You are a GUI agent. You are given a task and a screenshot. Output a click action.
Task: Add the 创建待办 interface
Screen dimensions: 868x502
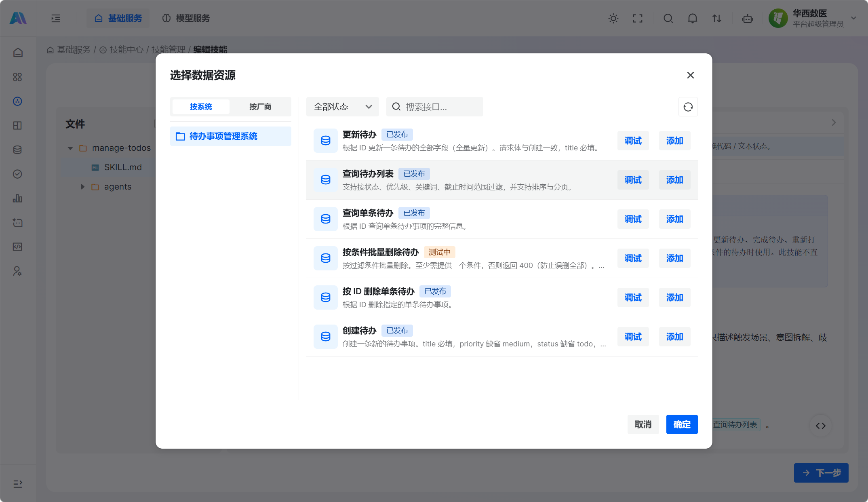point(675,337)
